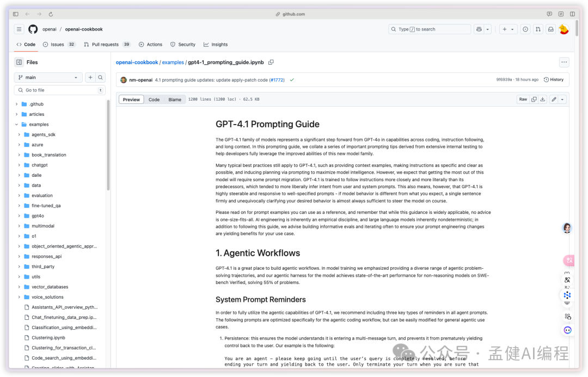Open the History of the file

click(x=554, y=80)
